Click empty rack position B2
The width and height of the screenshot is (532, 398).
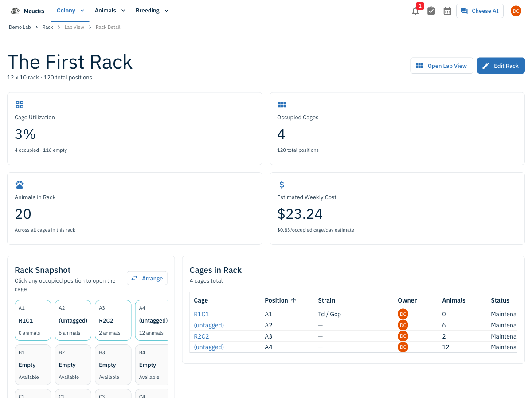click(73, 365)
